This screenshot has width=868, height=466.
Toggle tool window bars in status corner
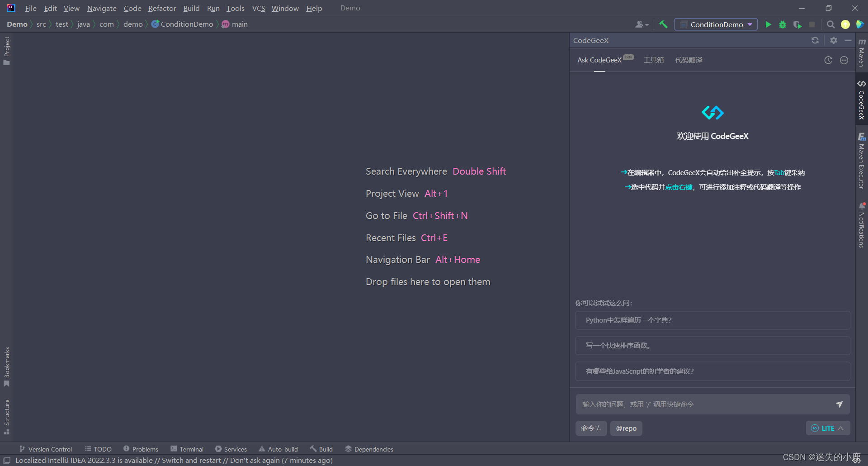(x=7, y=461)
